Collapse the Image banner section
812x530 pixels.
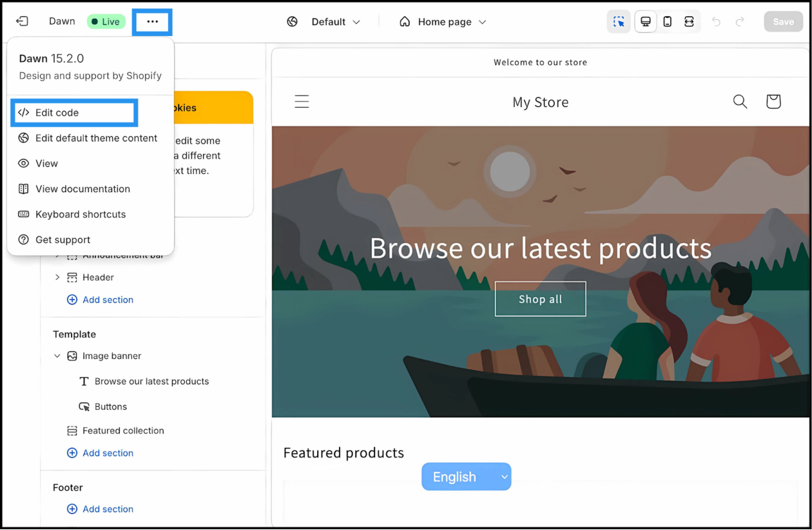[57, 356]
